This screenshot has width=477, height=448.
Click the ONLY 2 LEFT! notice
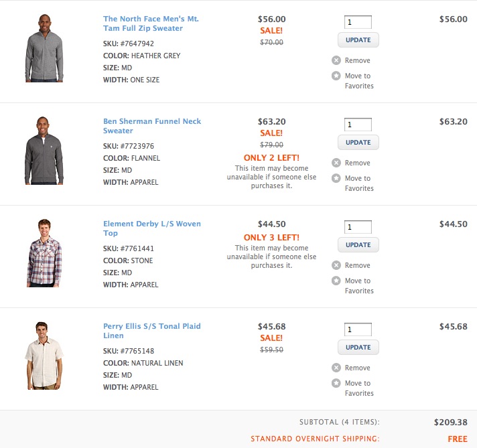(271, 157)
